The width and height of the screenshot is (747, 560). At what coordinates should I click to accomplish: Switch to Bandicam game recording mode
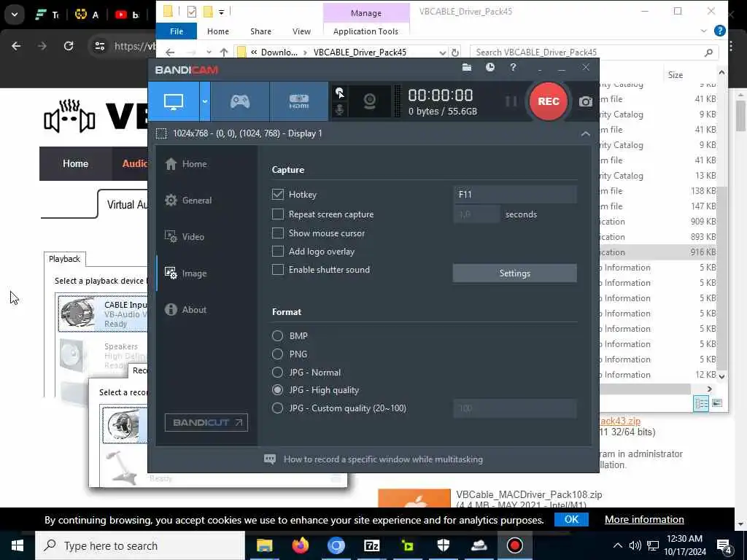[x=240, y=101]
